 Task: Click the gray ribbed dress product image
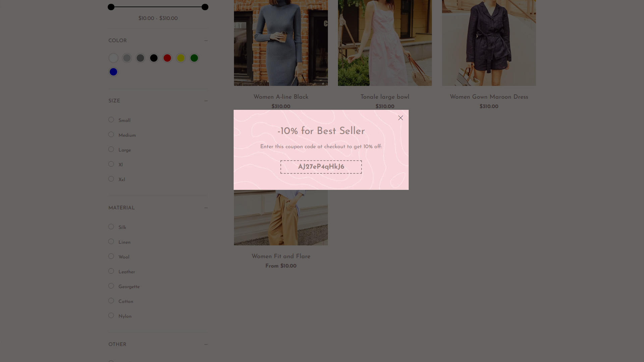pyautogui.click(x=281, y=43)
